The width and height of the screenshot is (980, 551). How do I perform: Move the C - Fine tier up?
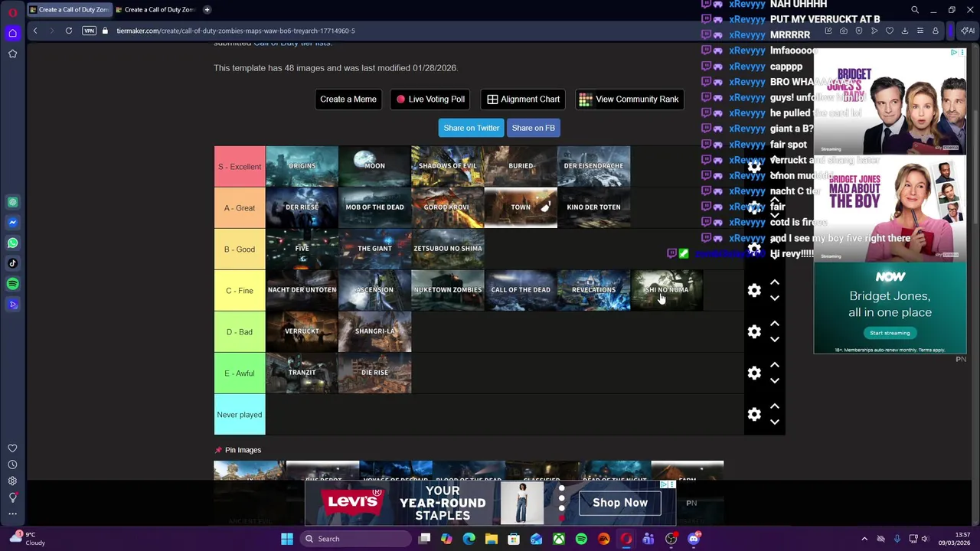[775, 282]
